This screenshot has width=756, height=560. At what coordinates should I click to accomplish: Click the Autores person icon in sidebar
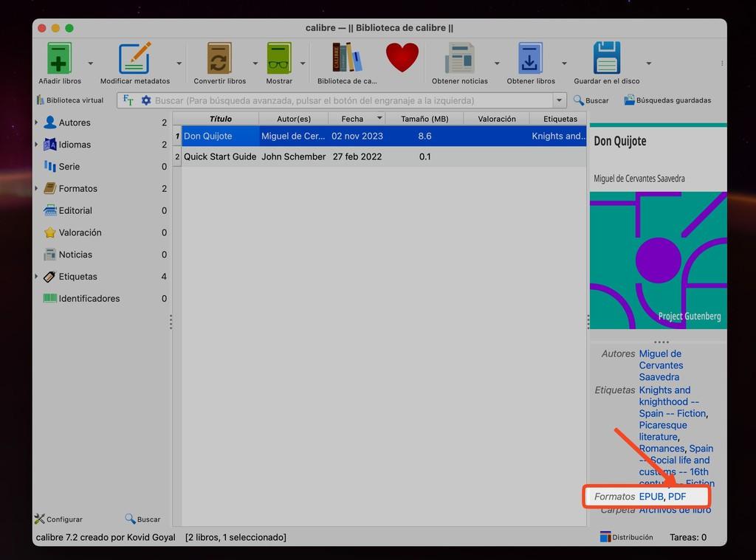tap(49, 122)
